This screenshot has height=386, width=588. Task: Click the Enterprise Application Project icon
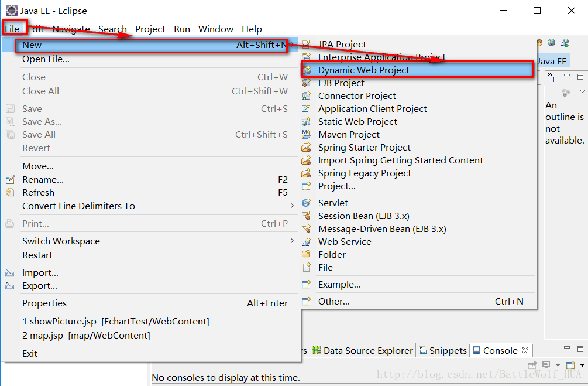307,57
